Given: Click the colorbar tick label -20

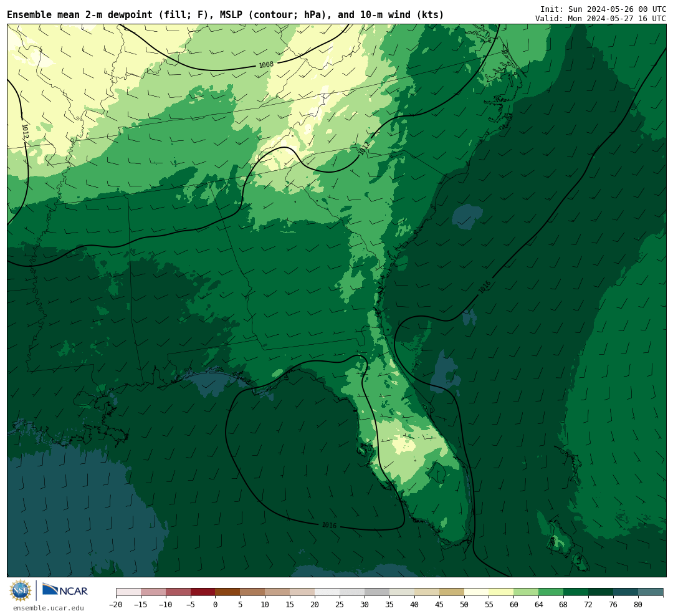Looking at the screenshot, I should pos(116,605).
